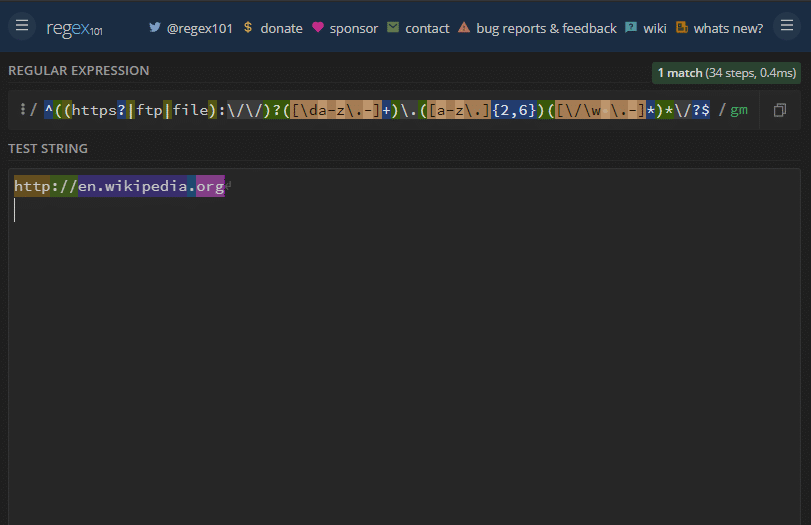
Task: Click the whats new newspaper icon
Action: [x=682, y=27]
